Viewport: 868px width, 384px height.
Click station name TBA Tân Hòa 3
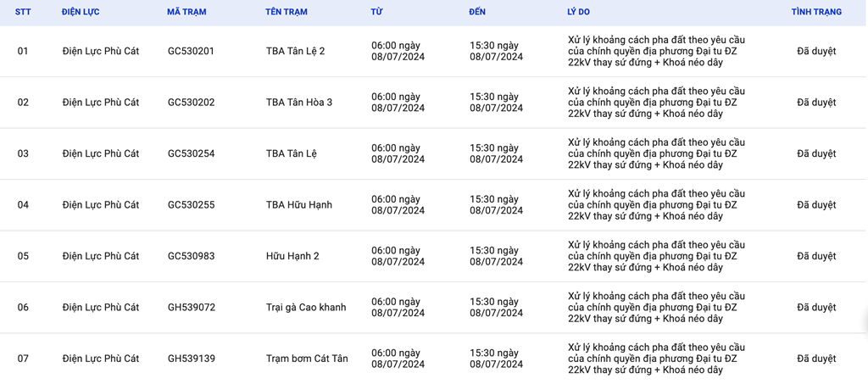pyautogui.click(x=299, y=103)
